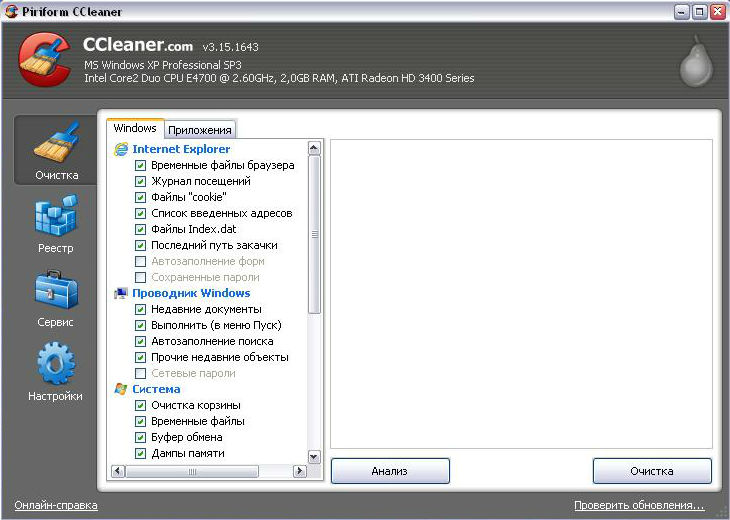The width and height of the screenshot is (730, 520).
Task: Toggle Временные файлы under Система
Action: pos(140,421)
